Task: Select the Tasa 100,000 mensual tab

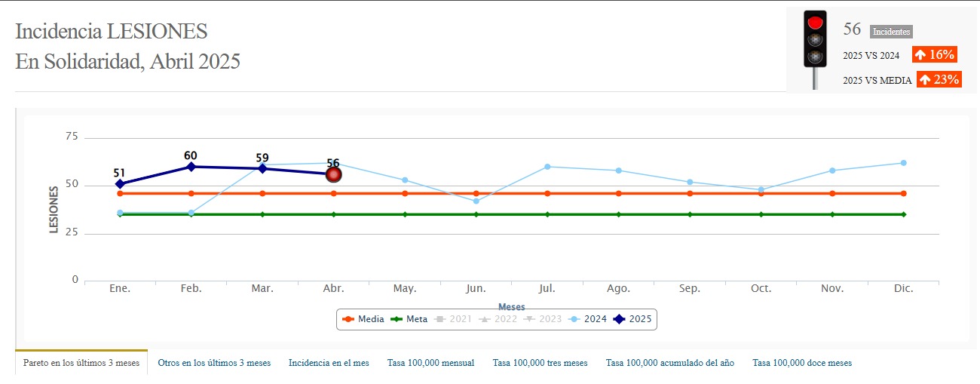Action: coord(430,363)
